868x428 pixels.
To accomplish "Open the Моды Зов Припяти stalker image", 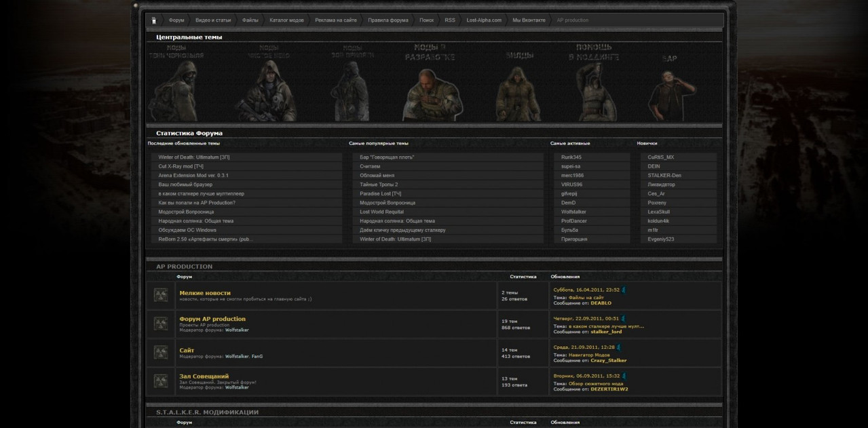I will (x=350, y=83).
